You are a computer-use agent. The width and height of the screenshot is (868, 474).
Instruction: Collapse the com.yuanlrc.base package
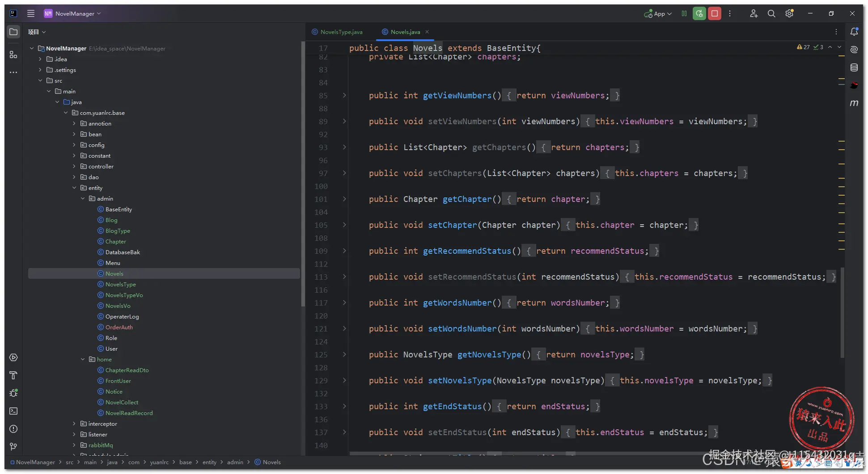(66, 113)
